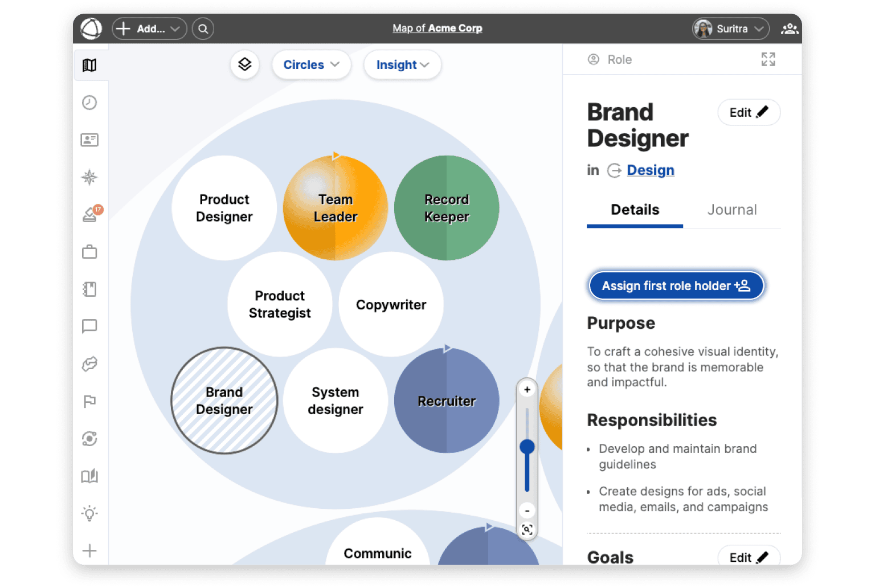Select the Details tab
Viewport: 875px width, 588px height.
(635, 210)
